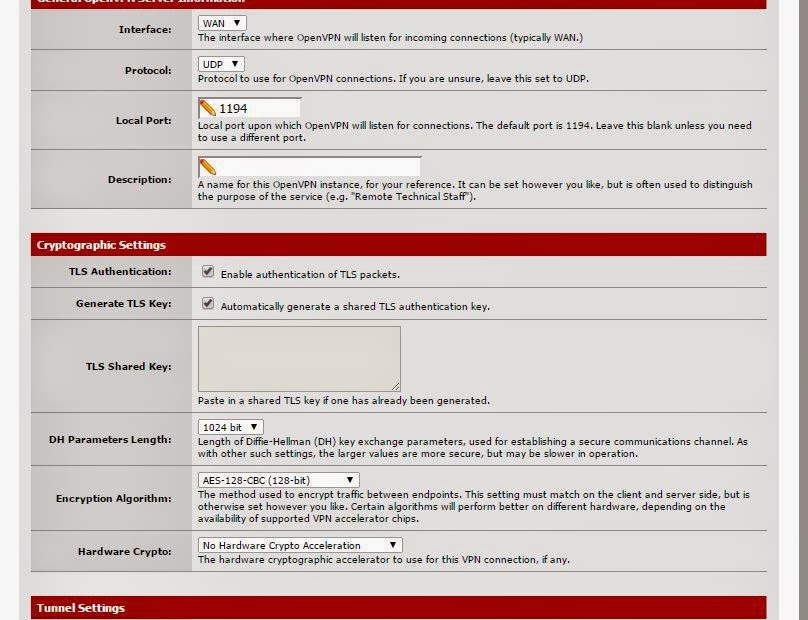Click help text about the default port 1194
The image size is (808, 620).
pyautogui.click(x=475, y=131)
